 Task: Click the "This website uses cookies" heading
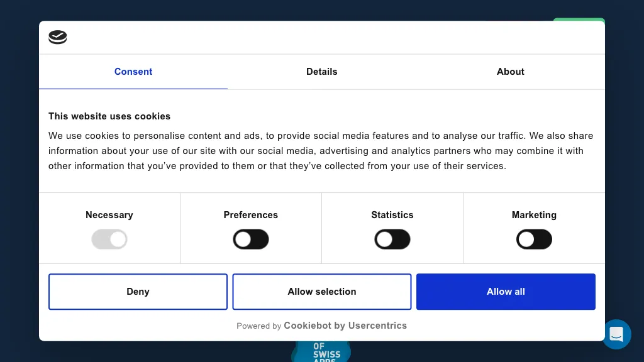point(109,116)
